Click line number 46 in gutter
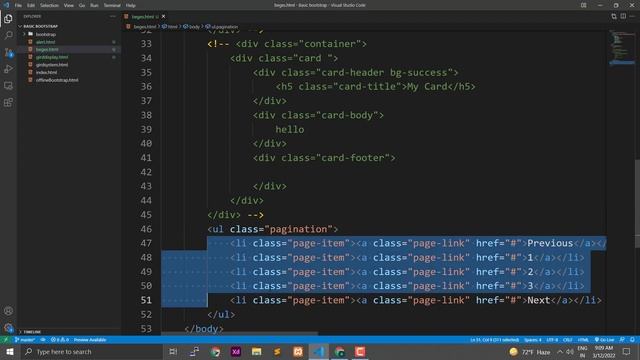 [x=146, y=229]
